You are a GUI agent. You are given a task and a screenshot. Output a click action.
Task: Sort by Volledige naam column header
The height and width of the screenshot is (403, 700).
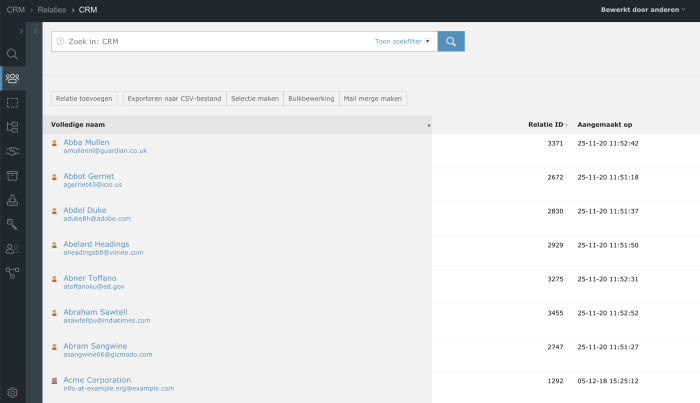[79, 125]
